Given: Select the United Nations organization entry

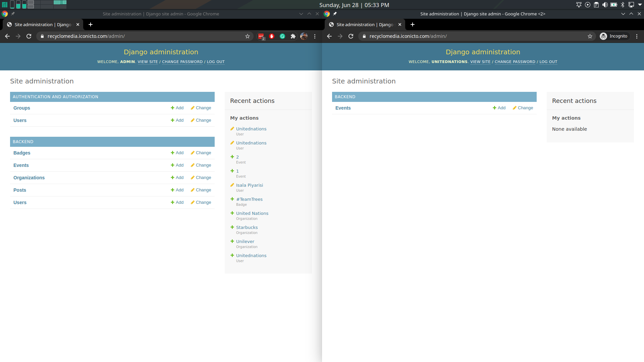Looking at the screenshot, I should (252, 213).
